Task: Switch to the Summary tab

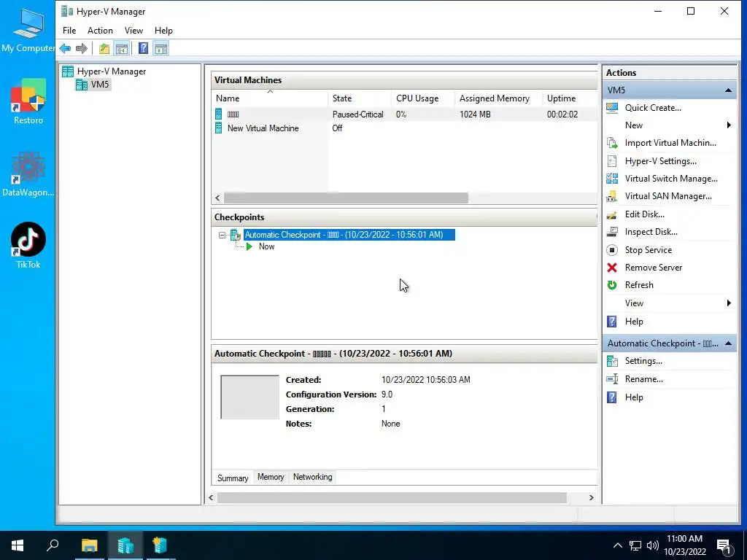Action: (233, 478)
